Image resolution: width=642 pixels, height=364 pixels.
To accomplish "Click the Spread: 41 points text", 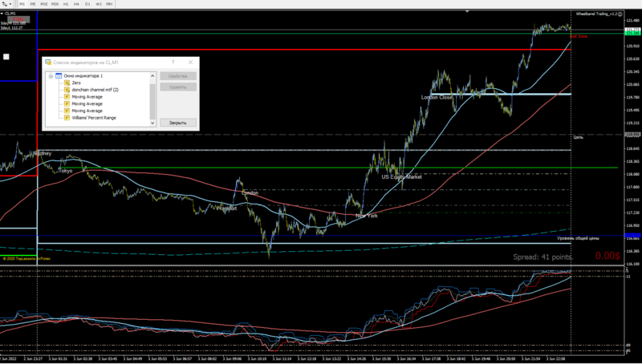I will (x=542, y=257).
